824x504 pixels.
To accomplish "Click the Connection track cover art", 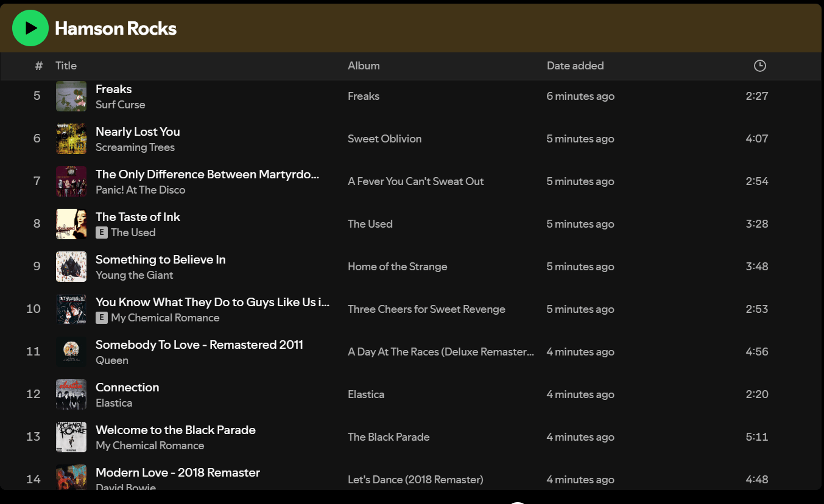I will [x=71, y=394].
